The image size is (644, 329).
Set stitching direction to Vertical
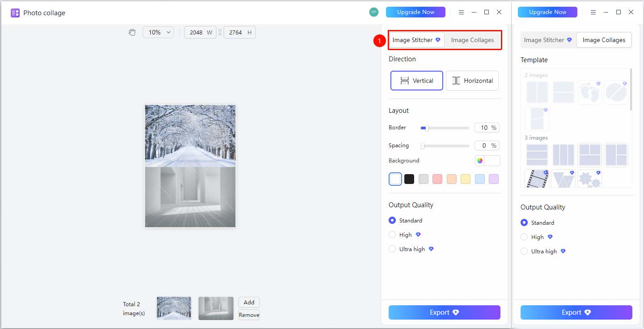[417, 81]
